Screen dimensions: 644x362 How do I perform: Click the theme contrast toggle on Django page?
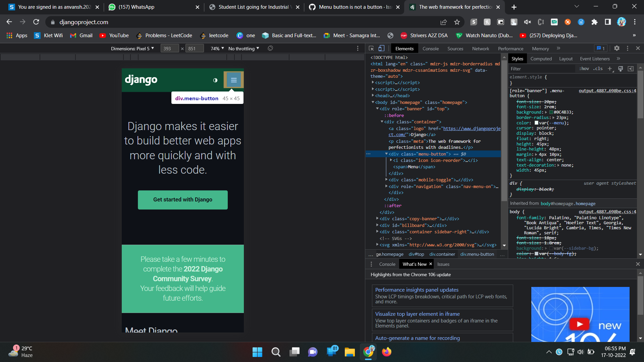[x=215, y=80]
